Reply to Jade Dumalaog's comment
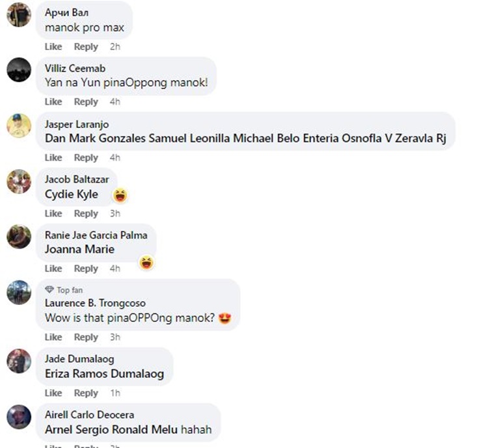488x448 pixels. point(86,393)
